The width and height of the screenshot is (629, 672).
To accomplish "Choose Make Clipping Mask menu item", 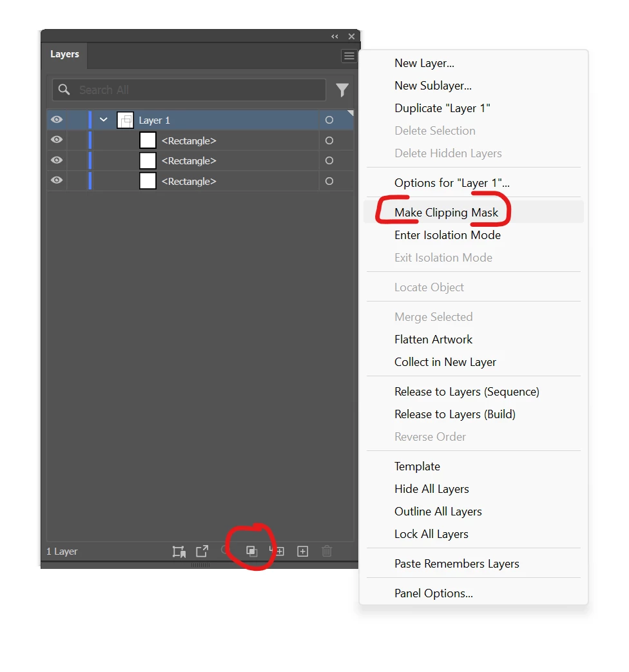I will pos(447,213).
